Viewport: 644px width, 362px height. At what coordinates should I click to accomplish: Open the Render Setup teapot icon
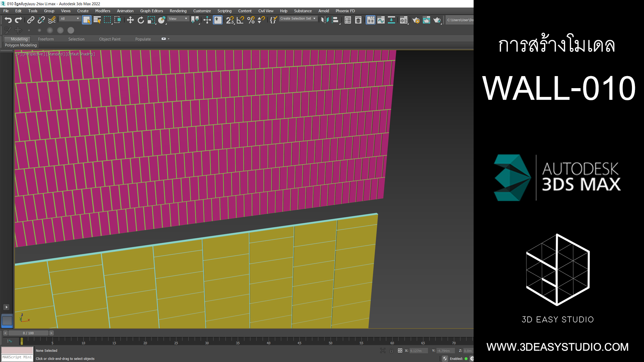coord(416,20)
